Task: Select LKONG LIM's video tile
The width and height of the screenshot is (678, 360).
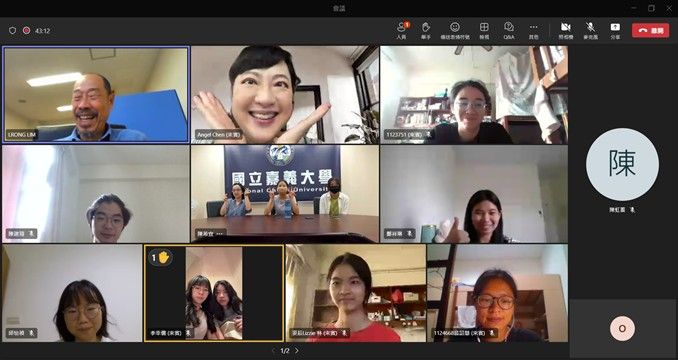Action: pos(96,95)
